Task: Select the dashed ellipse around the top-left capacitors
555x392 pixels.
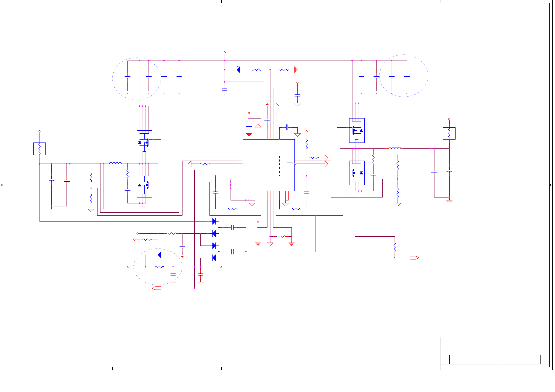Action: click(x=137, y=79)
